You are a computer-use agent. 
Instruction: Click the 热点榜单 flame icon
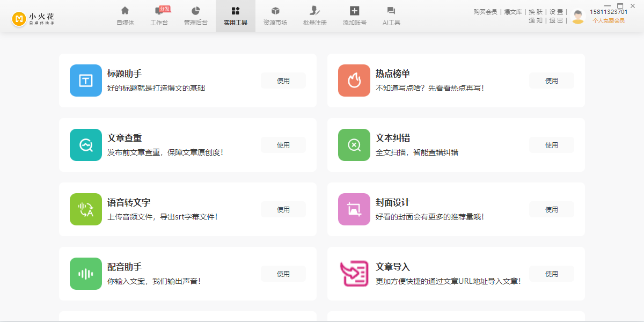(x=354, y=80)
